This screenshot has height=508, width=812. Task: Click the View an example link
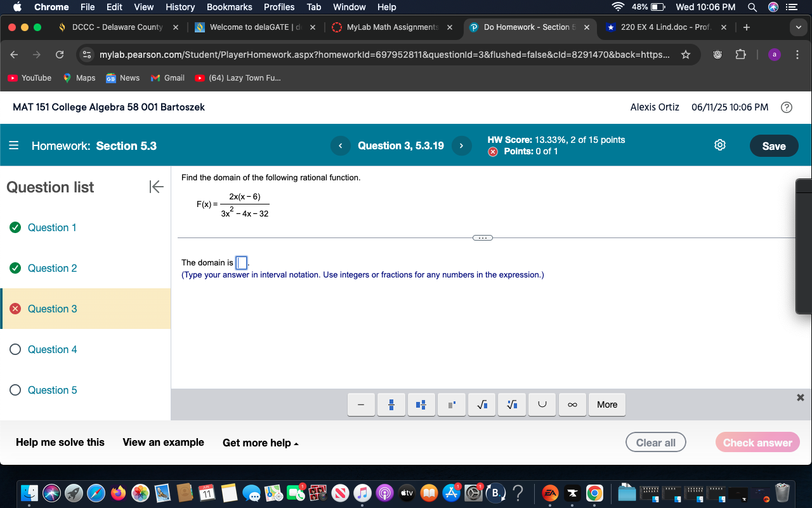[162, 442]
